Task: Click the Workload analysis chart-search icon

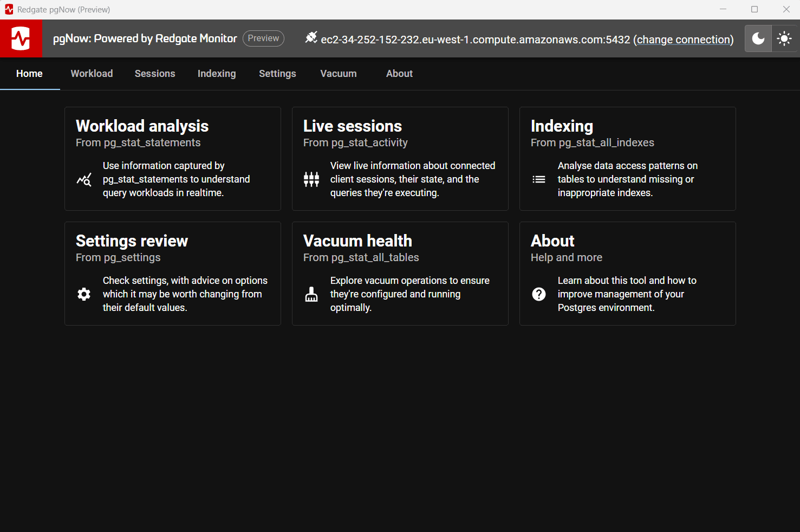Action: [84, 179]
